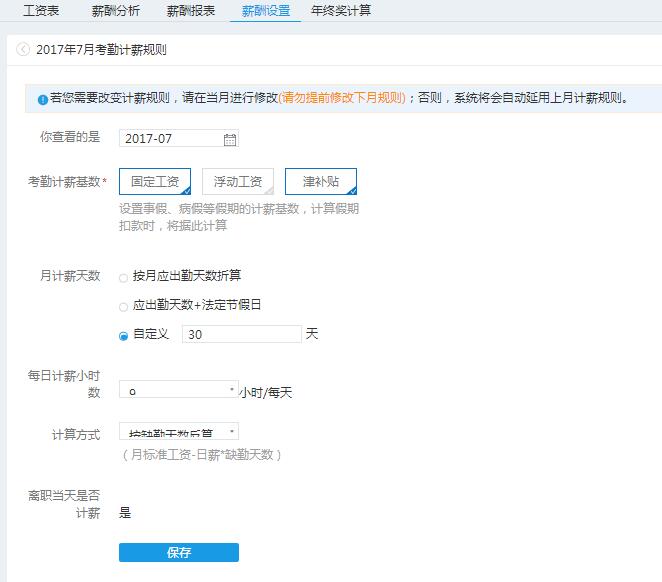Click the blue 保存 button
The image size is (662, 582).
[179, 552]
